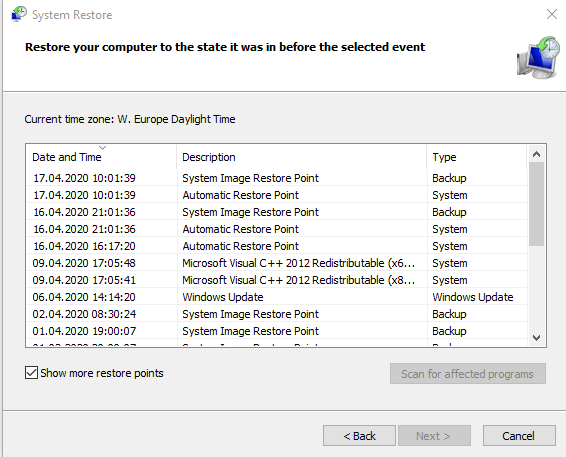Select Automatic Restore Point 16.04.2020 16:17:20
Viewport: 566px width, 457px height.
point(277,246)
